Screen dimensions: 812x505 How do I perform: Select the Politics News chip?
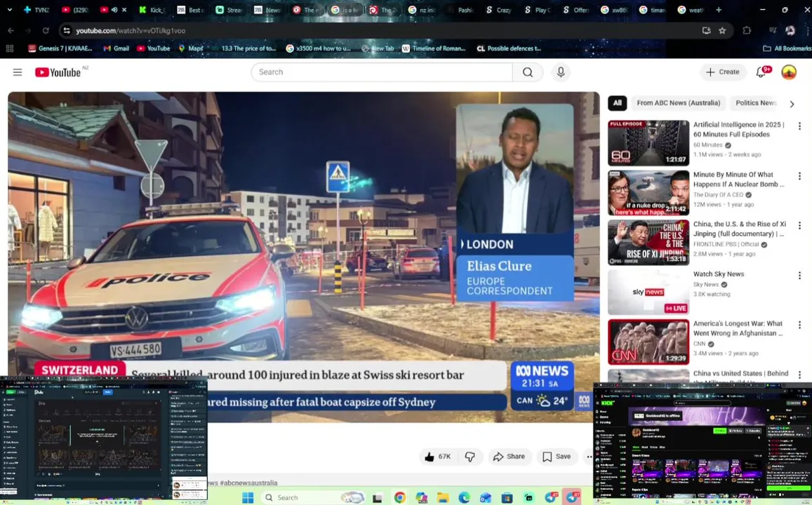tap(756, 103)
